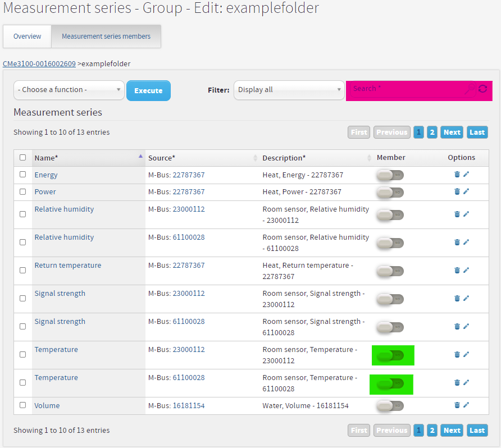Screen dimensions: 501x448
Task: Open the Volume series link
Action: click(x=47, y=405)
